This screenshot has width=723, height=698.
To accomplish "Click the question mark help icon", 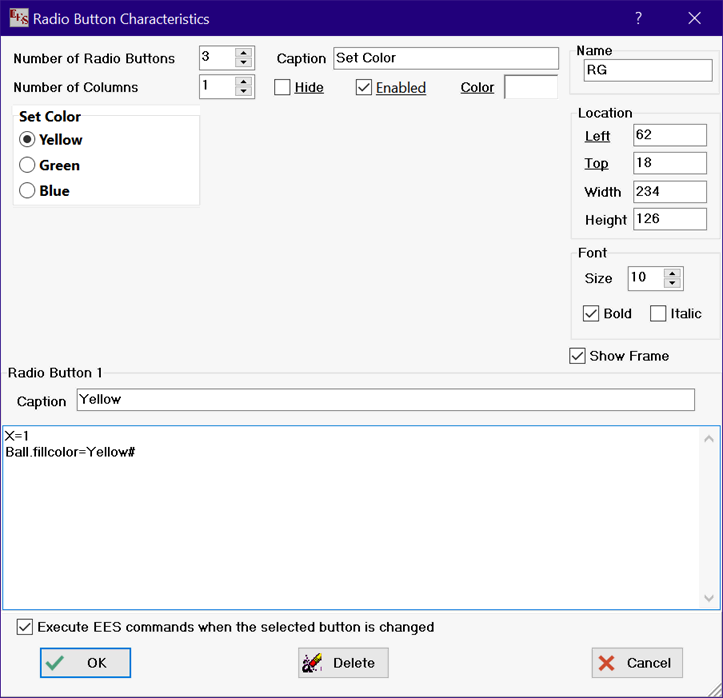I will coord(639,18).
